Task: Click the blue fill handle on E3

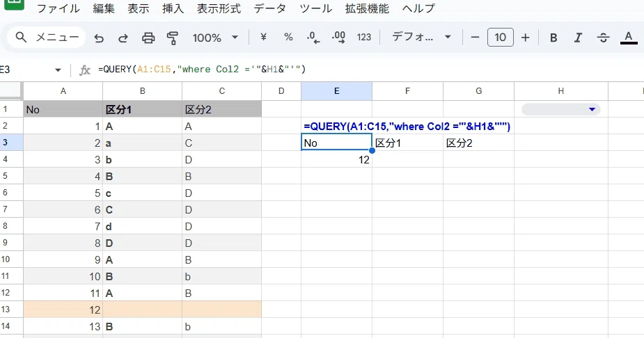Action: tap(372, 150)
